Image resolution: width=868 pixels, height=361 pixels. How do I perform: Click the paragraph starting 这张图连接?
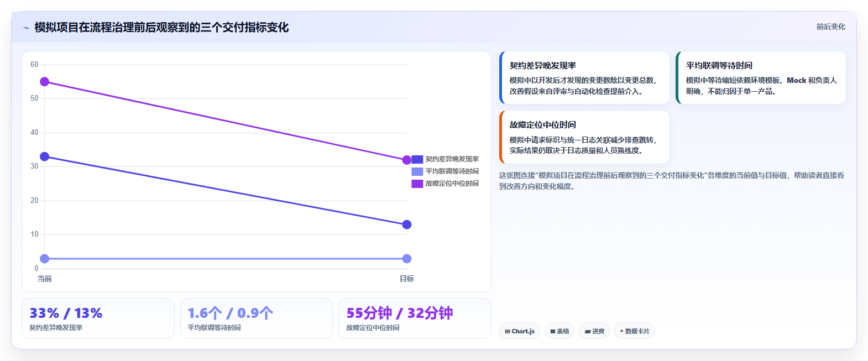(x=672, y=181)
